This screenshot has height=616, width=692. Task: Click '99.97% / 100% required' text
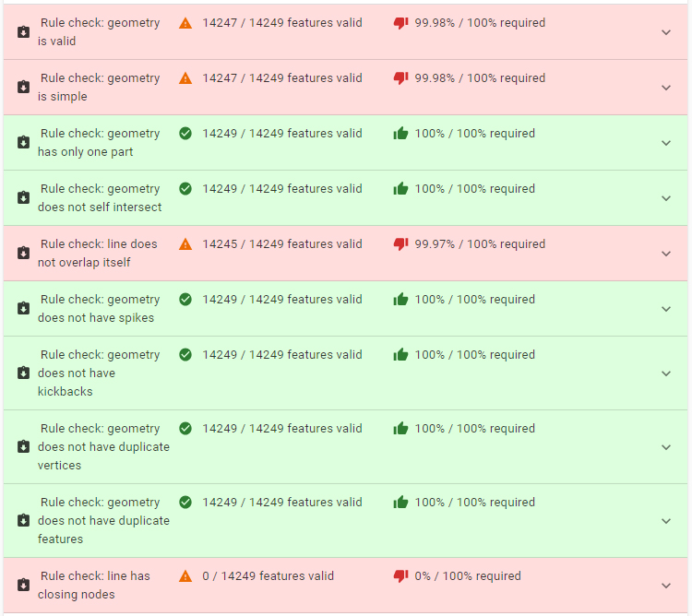point(480,244)
